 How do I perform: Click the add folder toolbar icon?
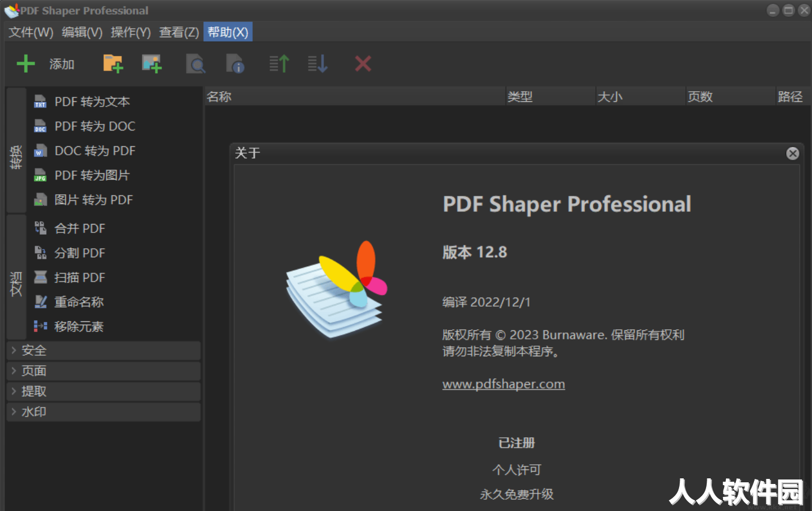click(x=113, y=64)
